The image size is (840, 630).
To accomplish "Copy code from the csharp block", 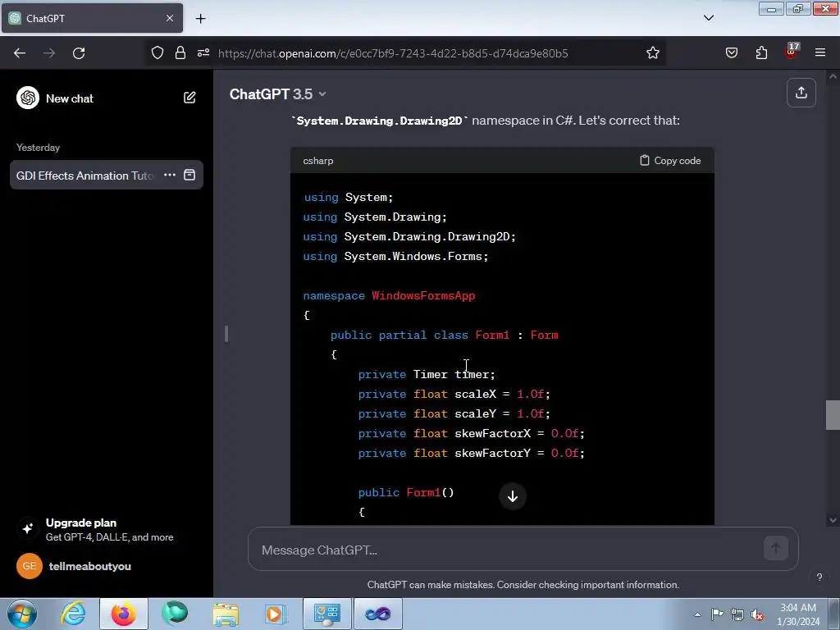I will point(670,161).
